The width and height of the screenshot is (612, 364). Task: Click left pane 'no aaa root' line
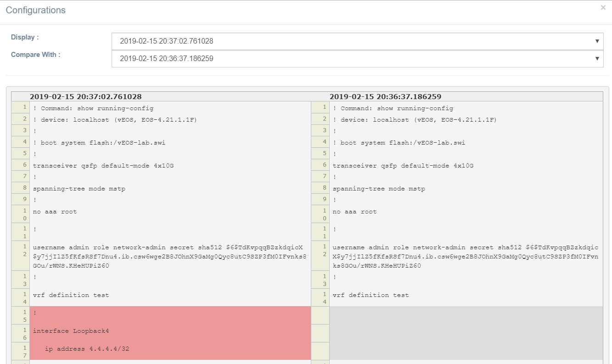point(55,212)
